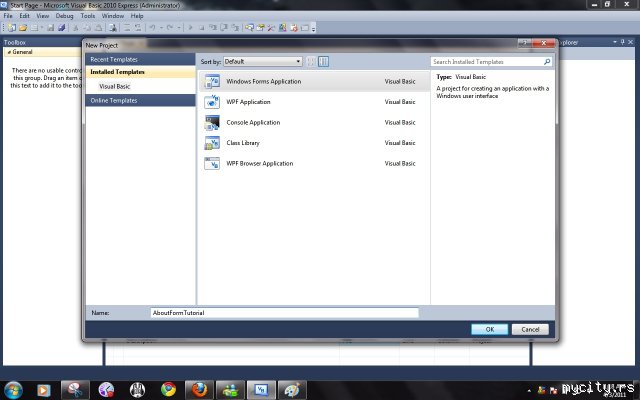Image resolution: width=640 pixels, height=400 pixels.
Task: Open the Window menu
Action: (x=113, y=16)
